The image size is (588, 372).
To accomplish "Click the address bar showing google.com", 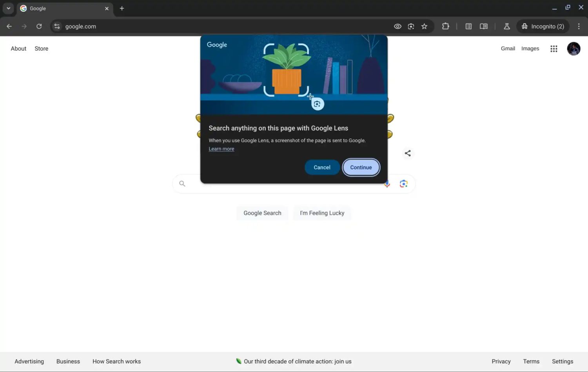I will coord(220,26).
